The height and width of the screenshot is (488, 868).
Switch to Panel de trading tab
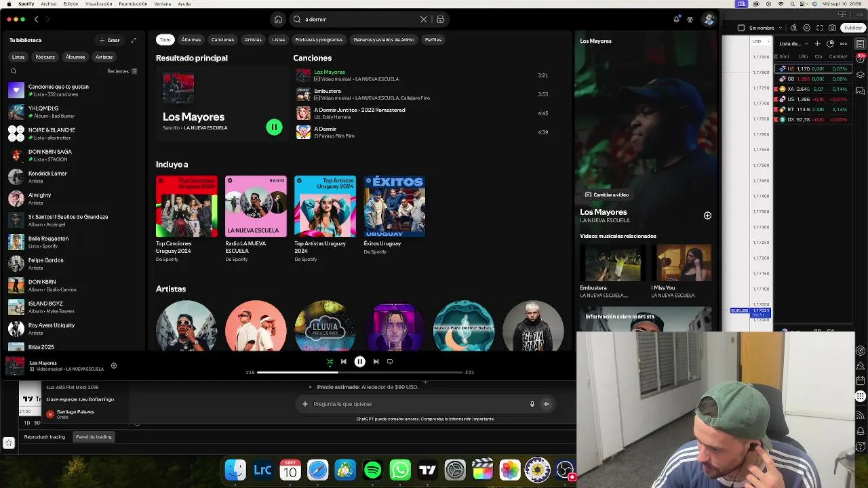(94, 437)
